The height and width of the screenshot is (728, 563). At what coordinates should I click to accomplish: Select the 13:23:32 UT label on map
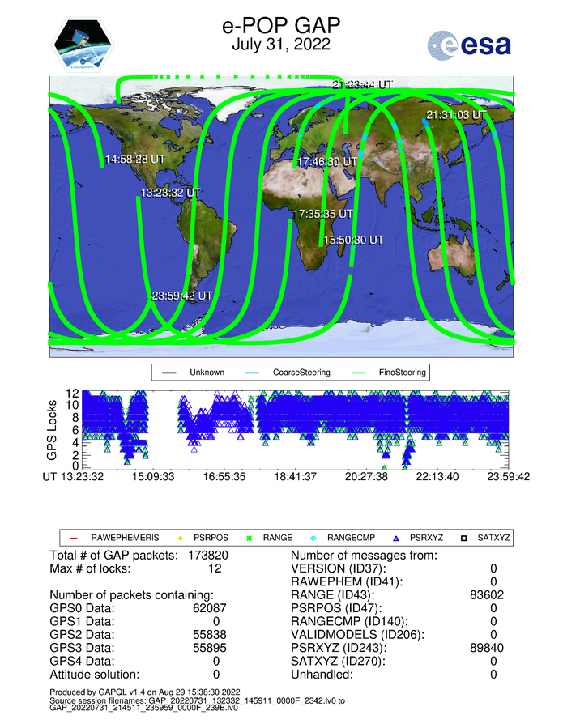point(170,193)
